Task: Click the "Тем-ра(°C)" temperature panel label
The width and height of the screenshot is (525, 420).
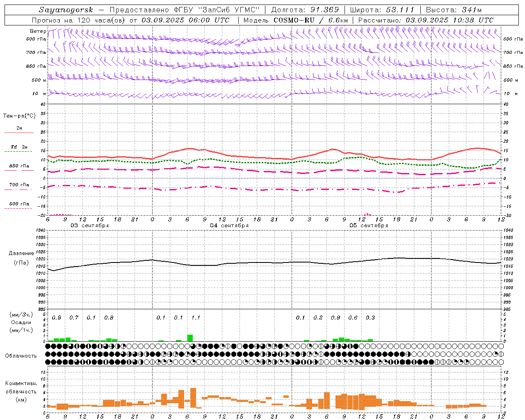Action: pos(19,116)
